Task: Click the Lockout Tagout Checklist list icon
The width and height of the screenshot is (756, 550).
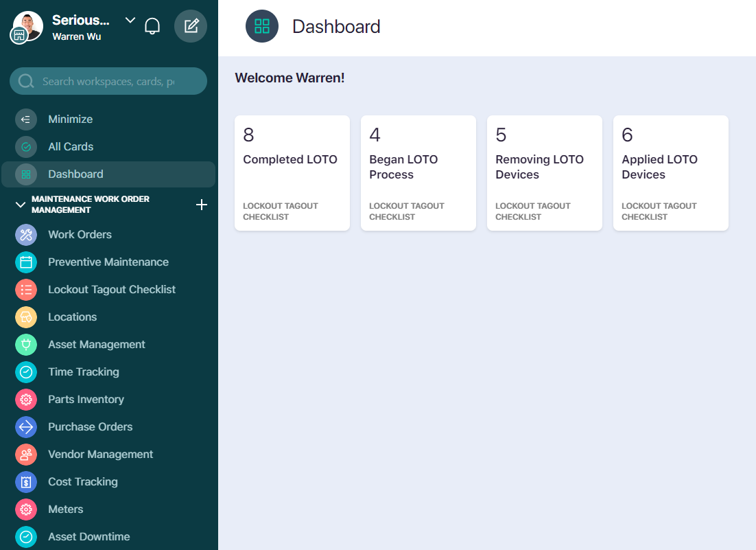Action: (25, 289)
